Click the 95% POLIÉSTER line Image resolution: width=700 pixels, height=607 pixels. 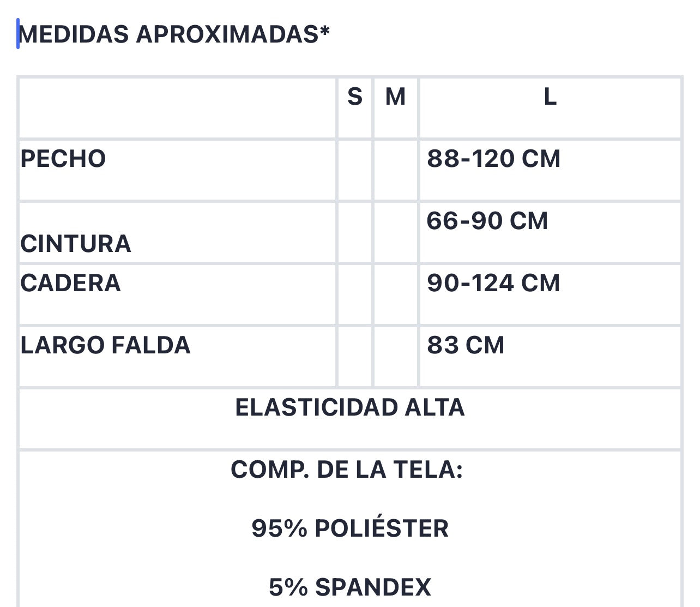(x=350, y=528)
